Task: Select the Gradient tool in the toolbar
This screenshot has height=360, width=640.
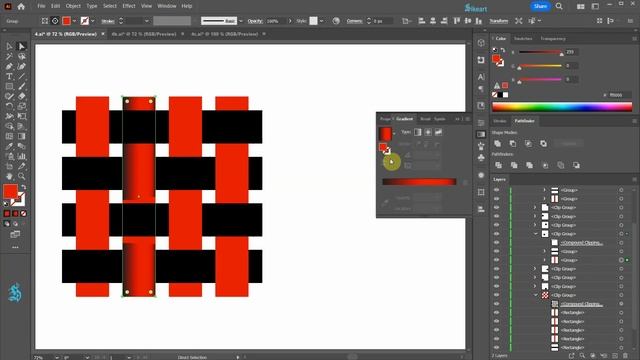Action: [x=22, y=136]
